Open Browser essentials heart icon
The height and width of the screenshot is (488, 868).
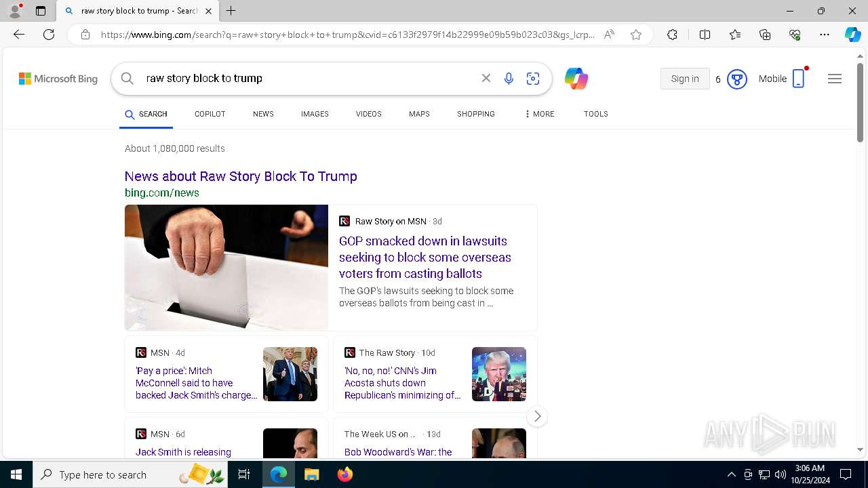[795, 35]
